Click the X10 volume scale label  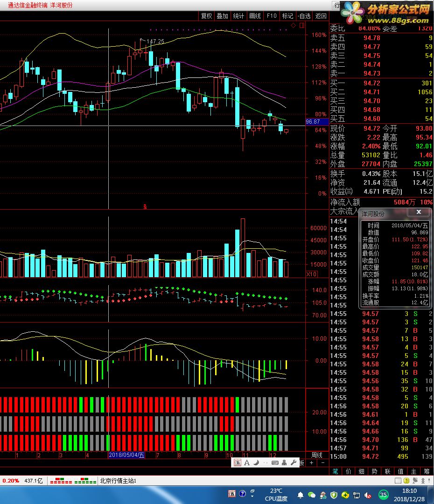click(312, 274)
